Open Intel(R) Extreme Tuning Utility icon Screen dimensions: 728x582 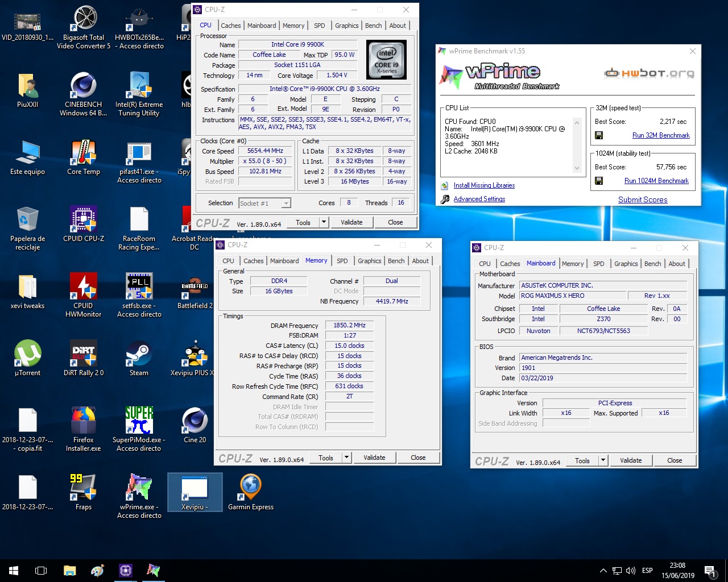[x=139, y=94]
